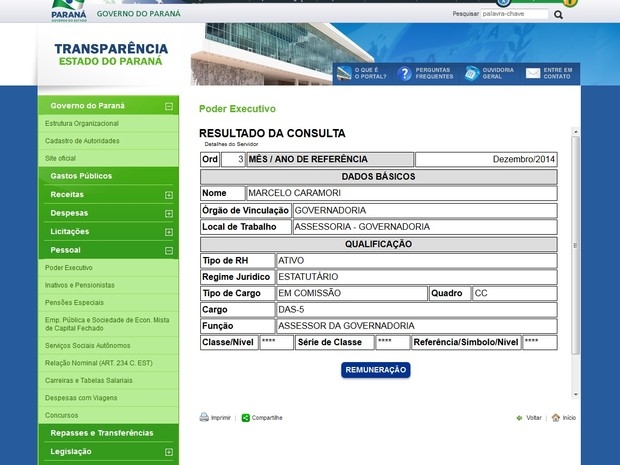The image size is (620, 465).
Task: Click the green Compartilhe share icon
Action: [246, 418]
